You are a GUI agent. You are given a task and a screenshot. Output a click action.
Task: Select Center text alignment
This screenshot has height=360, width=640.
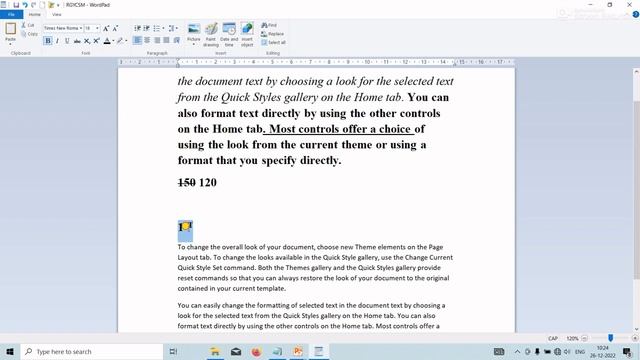coord(147,40)
